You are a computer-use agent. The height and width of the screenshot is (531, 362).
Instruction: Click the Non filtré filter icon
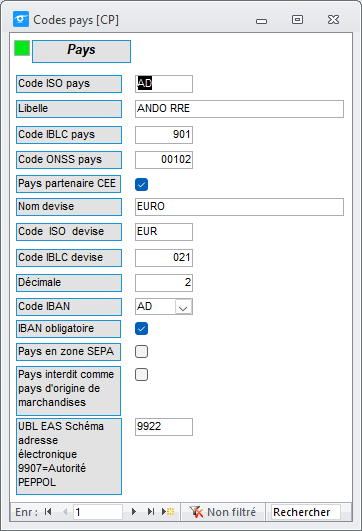[x=196, y=512]
